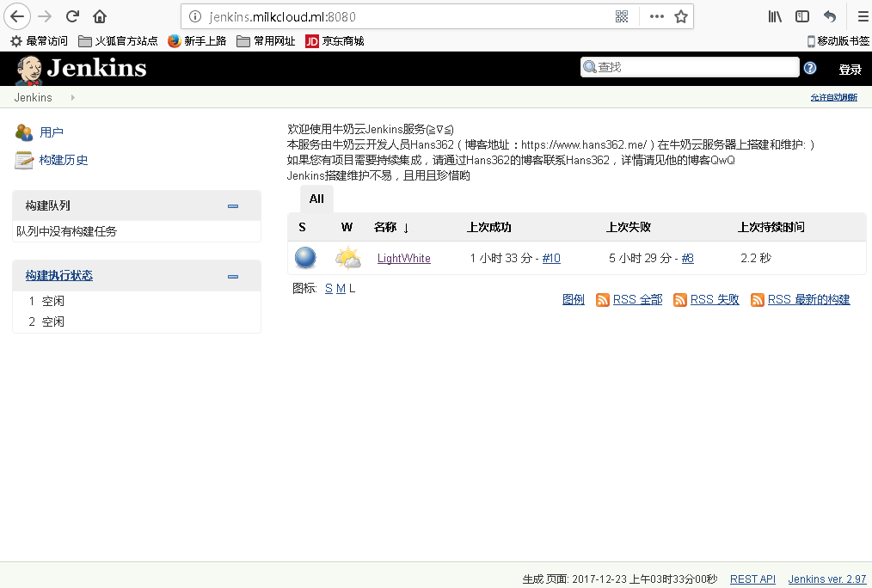This screenshot has width=872, height=588.
Task: Open the RSS 最新的构建 link
Action: pos(808,299)
